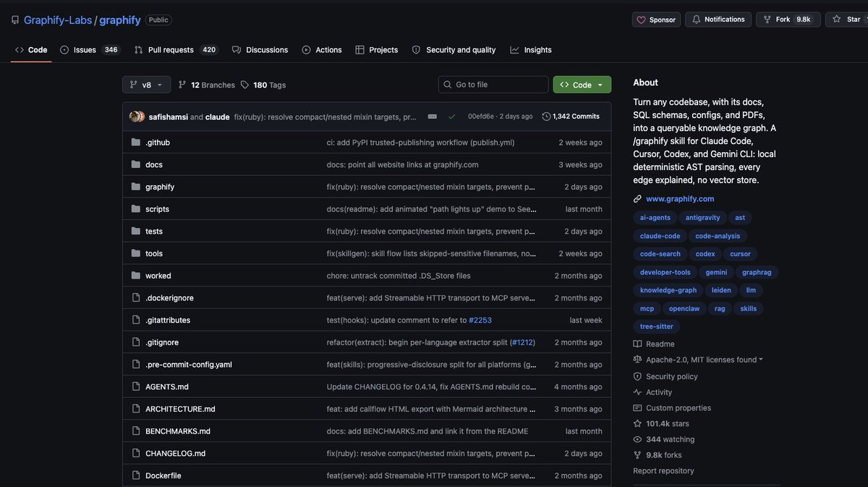The height and width of the screenshot is (487, 868).
Task: Open the Insights tab
Action: 531,50
